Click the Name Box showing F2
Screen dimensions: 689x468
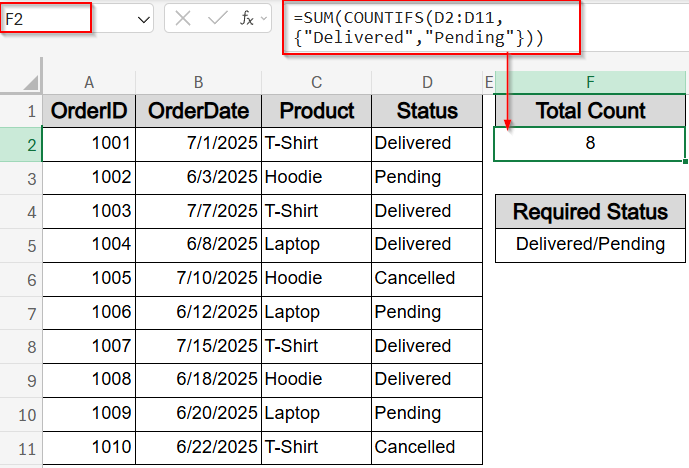point(46,18)
